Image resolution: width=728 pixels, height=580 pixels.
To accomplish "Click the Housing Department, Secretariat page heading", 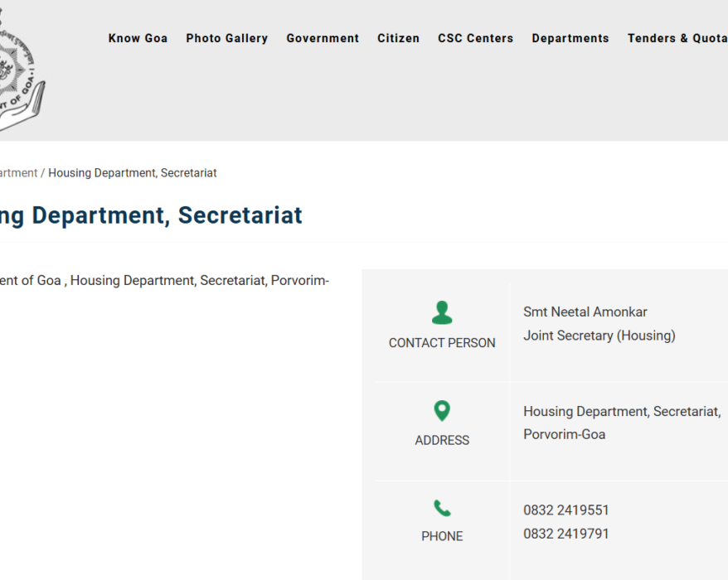I will (x=151, y=215).
